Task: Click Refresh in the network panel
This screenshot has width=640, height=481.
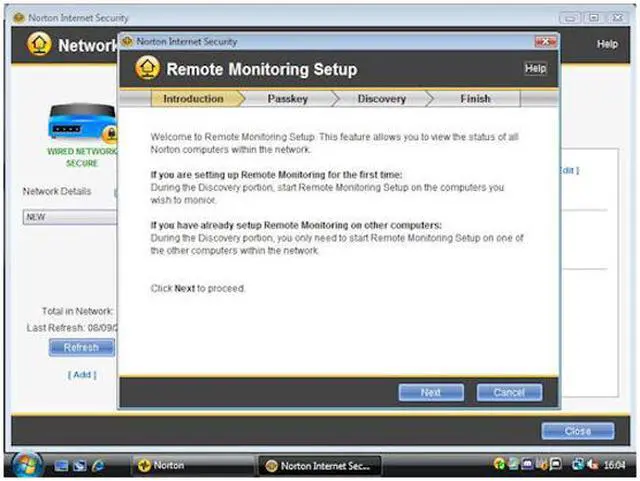Action: click(x=81, y=348)
